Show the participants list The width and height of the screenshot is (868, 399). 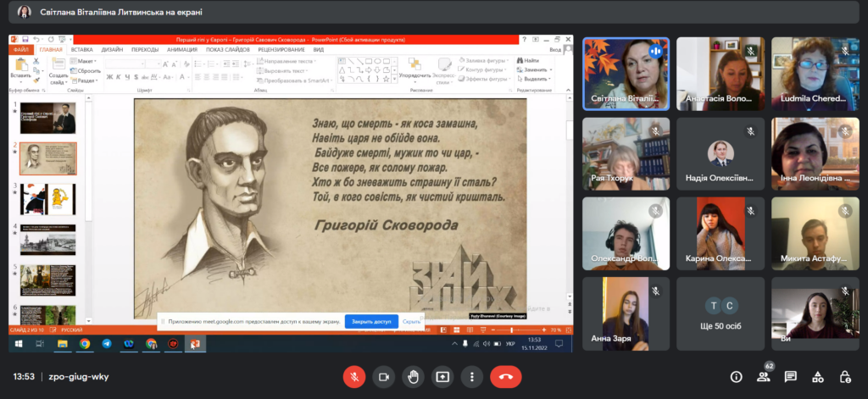point(763,377)
